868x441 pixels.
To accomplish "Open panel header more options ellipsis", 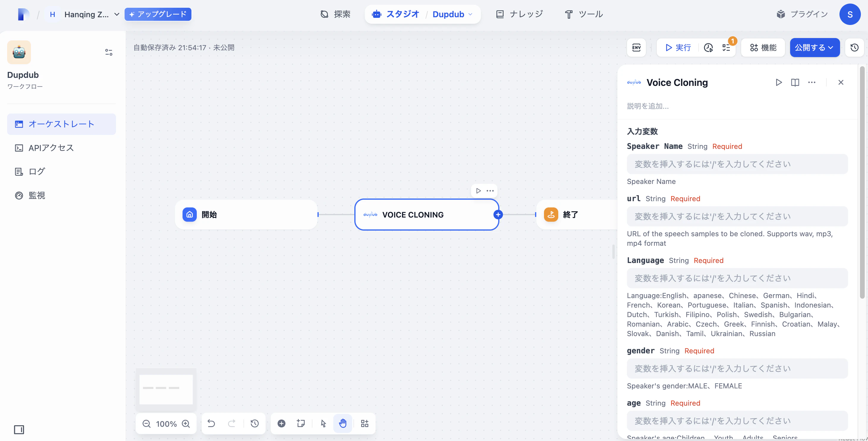I will 812,83.
